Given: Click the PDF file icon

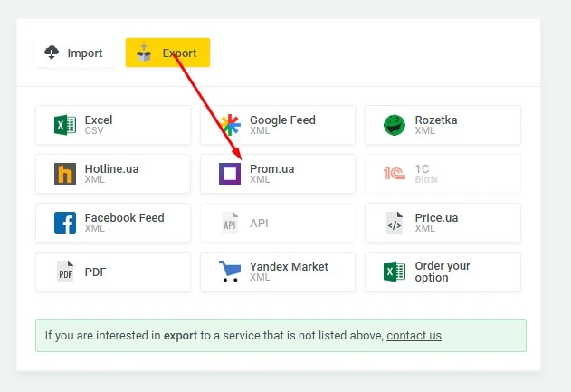Looking at the screenshot, I should 65,272.
